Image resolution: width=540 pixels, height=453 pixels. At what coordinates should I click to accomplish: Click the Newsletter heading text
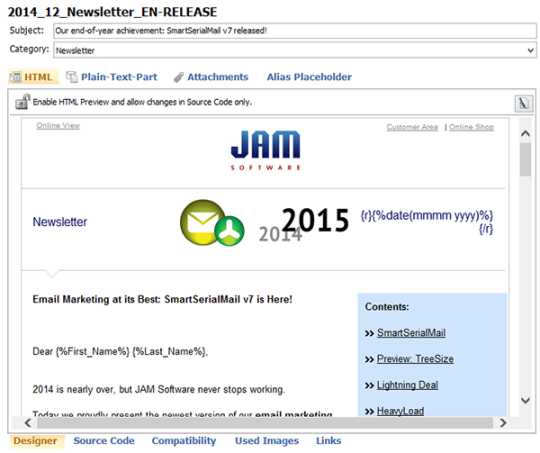(x=60, y=222)
